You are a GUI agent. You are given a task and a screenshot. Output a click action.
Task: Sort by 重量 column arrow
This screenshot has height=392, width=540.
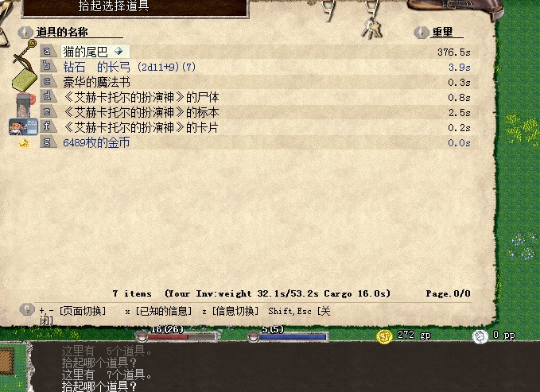tap(422, 33)
